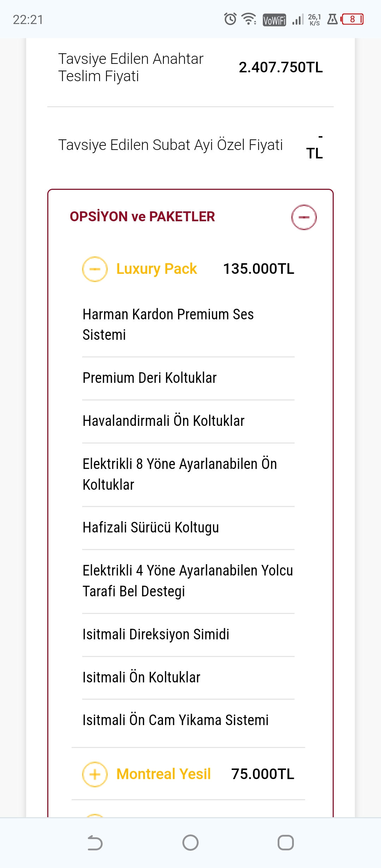Expand the Montreal Yesil plus icon
The image size is (381, 868).
pos(95,774)
